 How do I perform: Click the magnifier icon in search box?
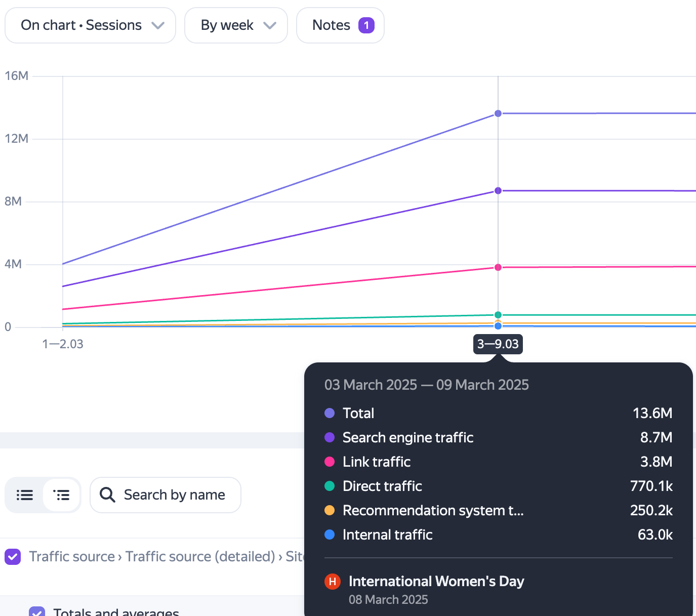[107, 495]
